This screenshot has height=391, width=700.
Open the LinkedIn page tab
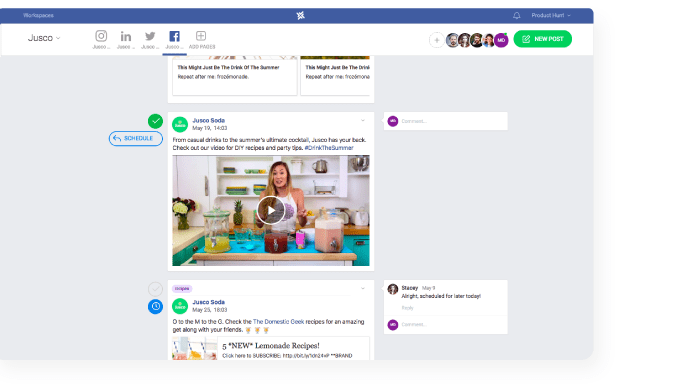tap(126, 39)
